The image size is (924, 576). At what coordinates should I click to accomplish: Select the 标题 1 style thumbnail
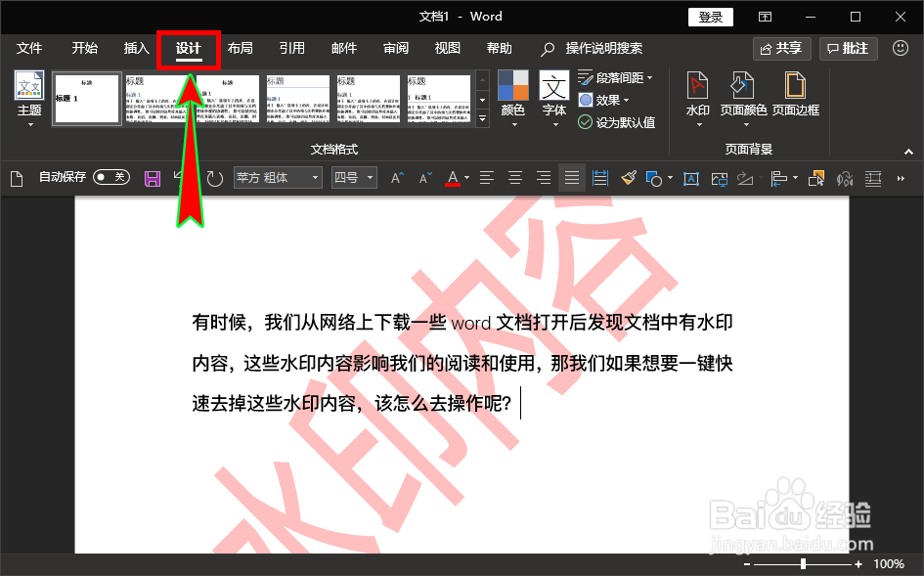(x=86, y=98)
